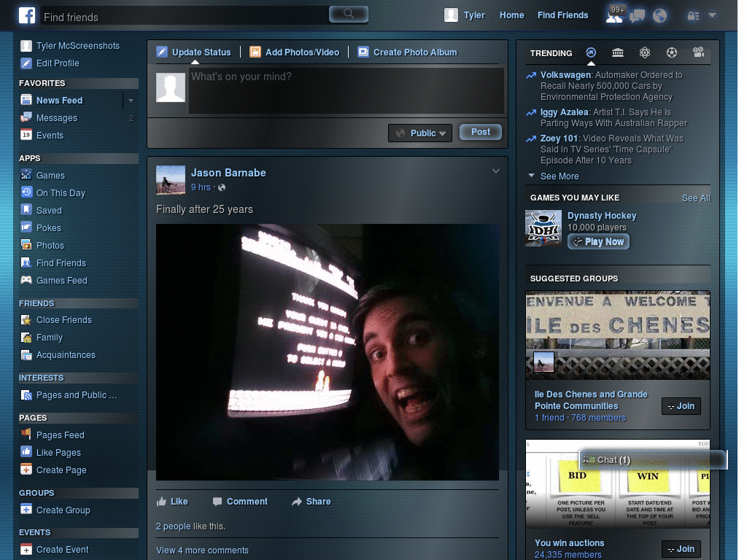Open Ile Des Chenes group cover image
This screenshot has width=747, height=560.
[618, 335]
